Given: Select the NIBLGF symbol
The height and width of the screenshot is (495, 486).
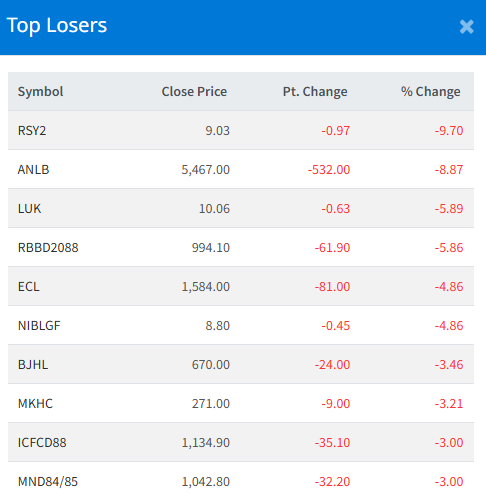Looking at the screenshot, I should [x=39, y=326].
